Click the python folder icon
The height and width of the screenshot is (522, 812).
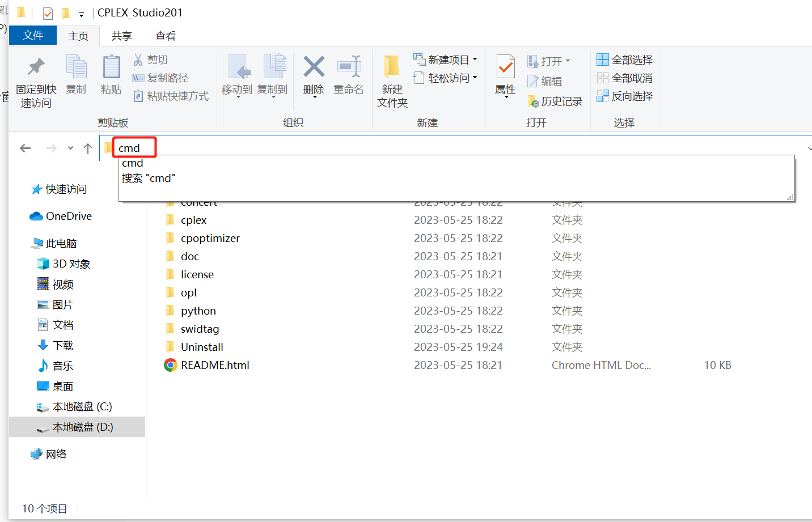(x=170, y=311)
